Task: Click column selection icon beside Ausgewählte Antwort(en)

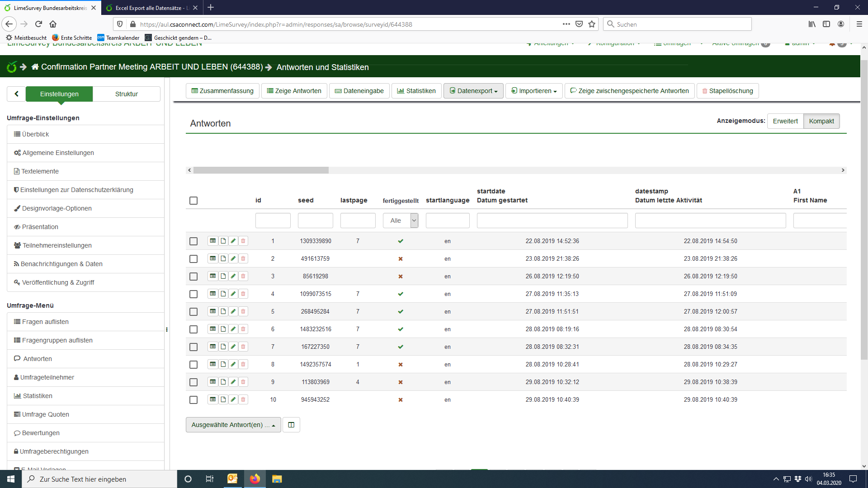Action: (x=291, y=425)
